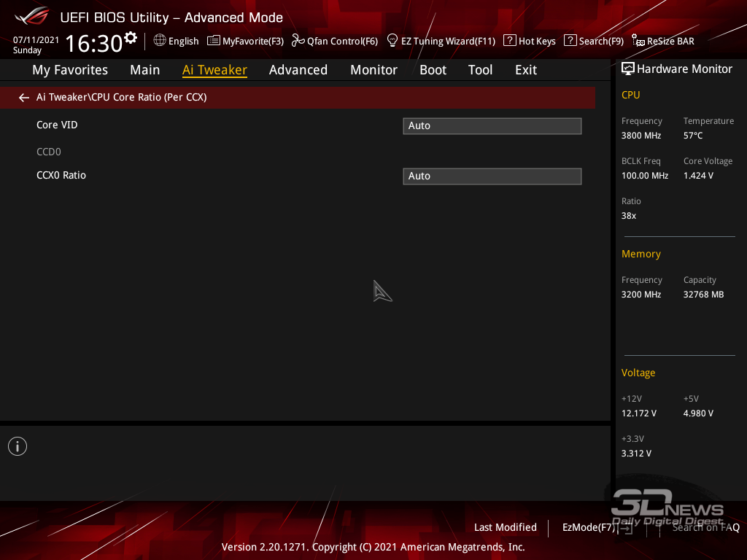Show Hot Keys help

530,41
